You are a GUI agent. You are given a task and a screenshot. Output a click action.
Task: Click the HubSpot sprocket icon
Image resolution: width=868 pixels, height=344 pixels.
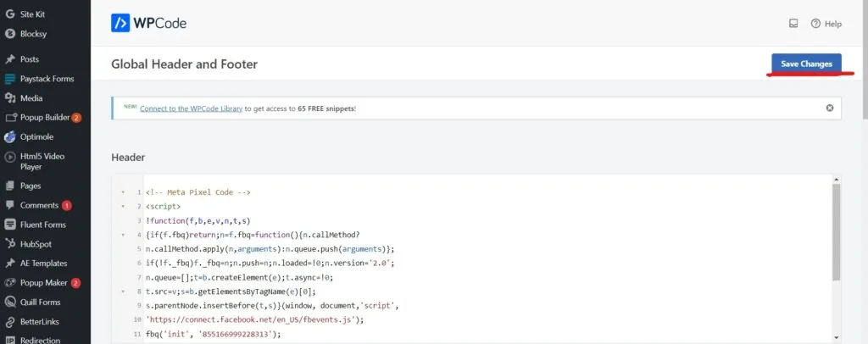pyautogui.click(x=10, y=244)
